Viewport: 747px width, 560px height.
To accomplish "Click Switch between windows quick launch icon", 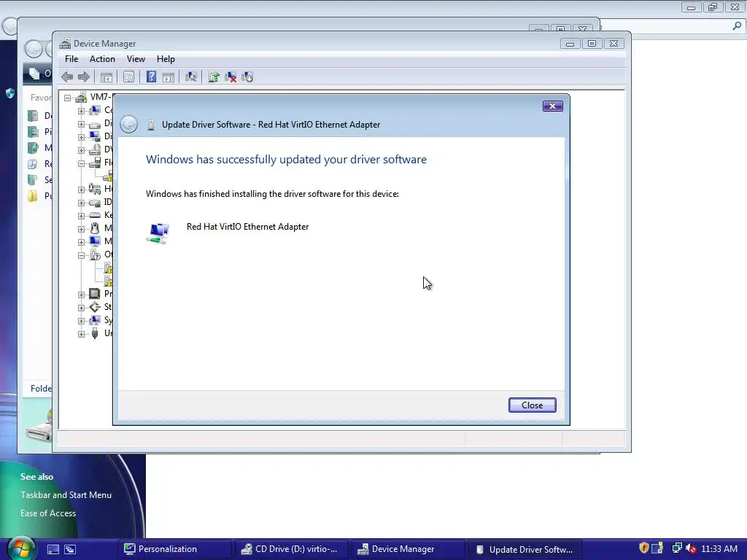I will click(70, 549).
